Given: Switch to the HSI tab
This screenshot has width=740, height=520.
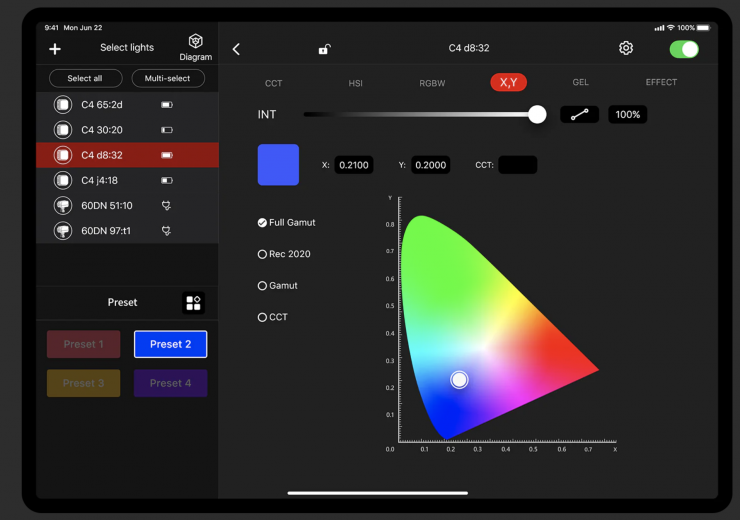Looking at the screenshot, I should [x=355, y=83].
